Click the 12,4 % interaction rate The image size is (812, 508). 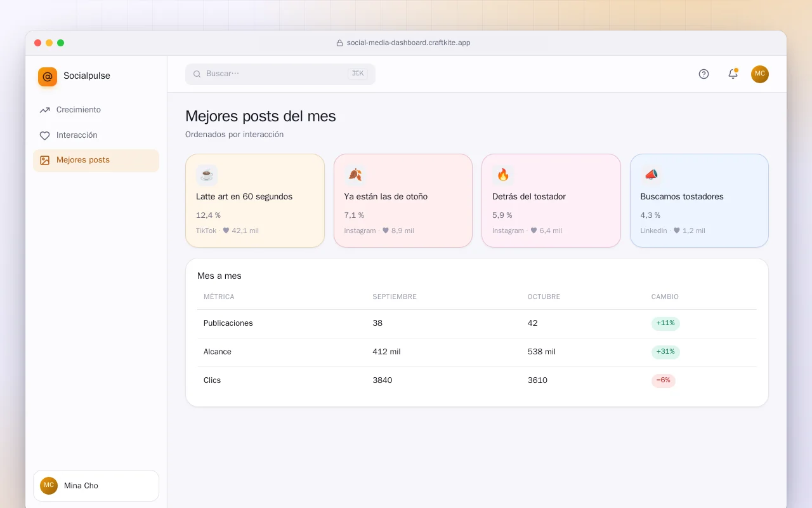pos(208,215)
